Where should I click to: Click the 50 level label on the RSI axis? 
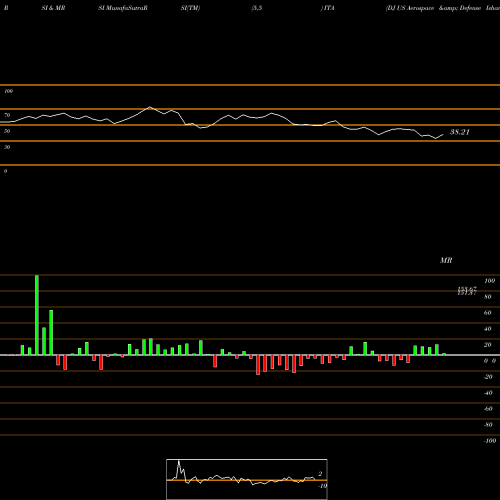click(7, 131)
